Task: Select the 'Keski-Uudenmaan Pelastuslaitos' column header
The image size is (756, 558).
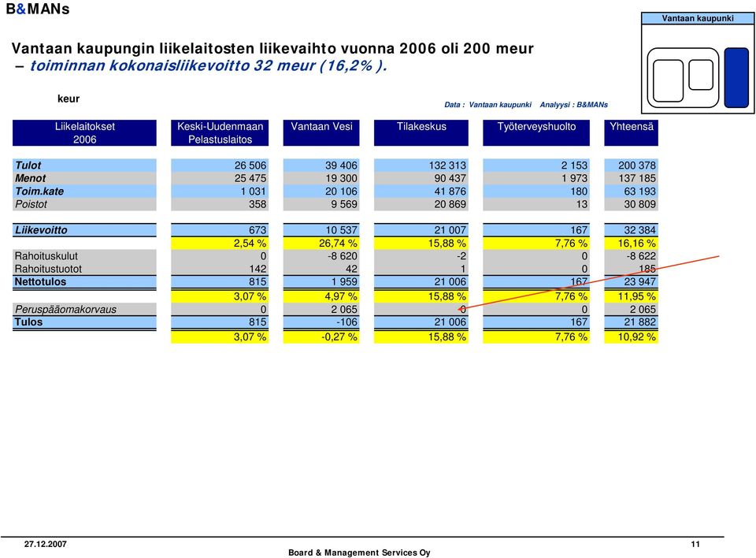Action: click(220, 132)
